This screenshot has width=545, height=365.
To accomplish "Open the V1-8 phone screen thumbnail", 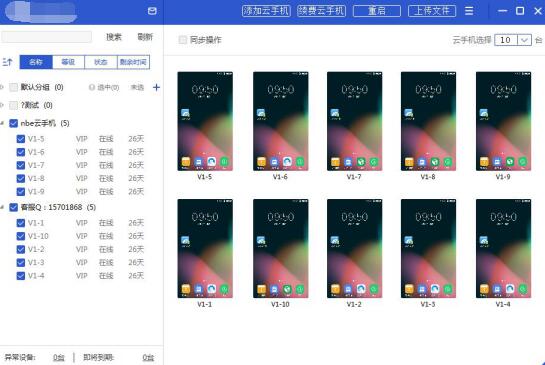I will [428, 121].
